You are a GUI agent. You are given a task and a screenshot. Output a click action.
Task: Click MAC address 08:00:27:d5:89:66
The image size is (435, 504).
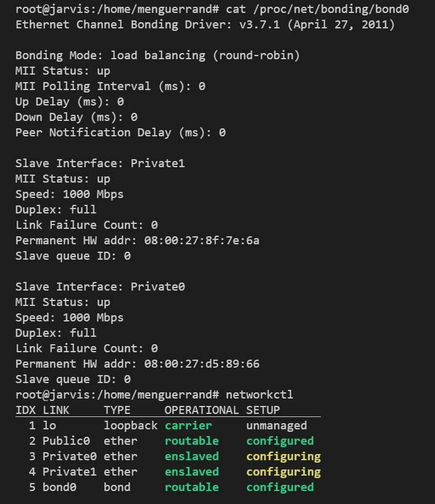pos(202,364)
